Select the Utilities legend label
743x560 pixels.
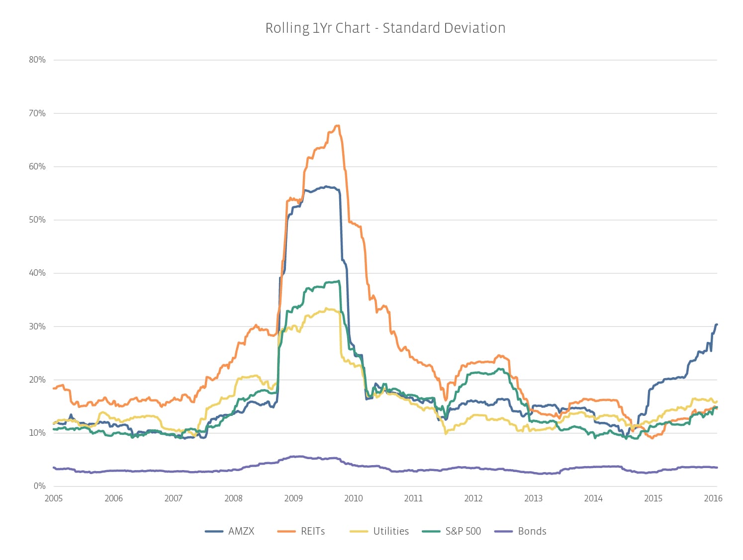coord(391,531)
